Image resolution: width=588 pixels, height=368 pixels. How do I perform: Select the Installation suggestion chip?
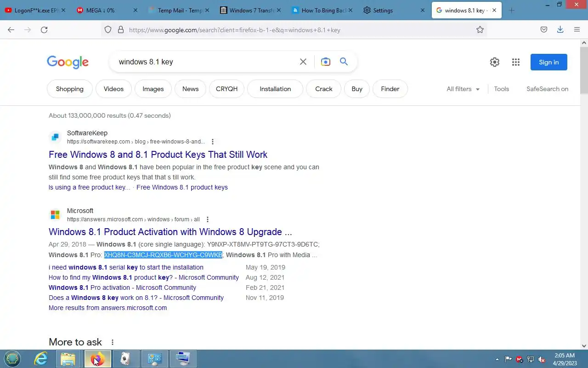click(275, 89)
